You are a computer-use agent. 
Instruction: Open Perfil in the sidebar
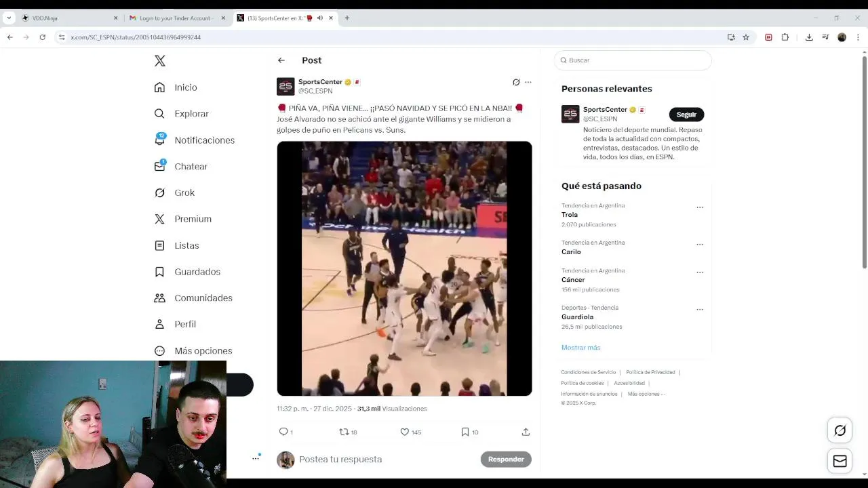pyautogui.click(x=175, y=325)
